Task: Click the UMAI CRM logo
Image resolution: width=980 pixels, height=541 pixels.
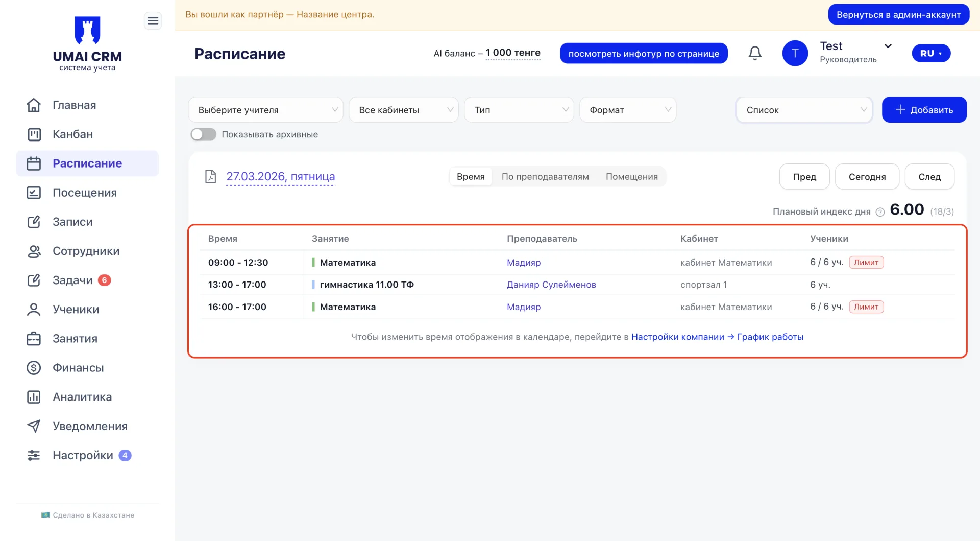Action: click(87, 44)
